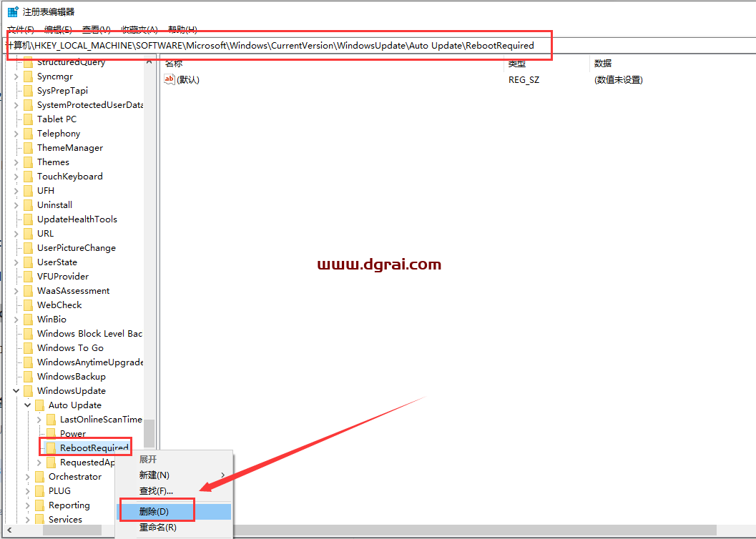Choose 查找(F)... in the context menu
Viewport: 756px width, 539px height.
point(175,491)
